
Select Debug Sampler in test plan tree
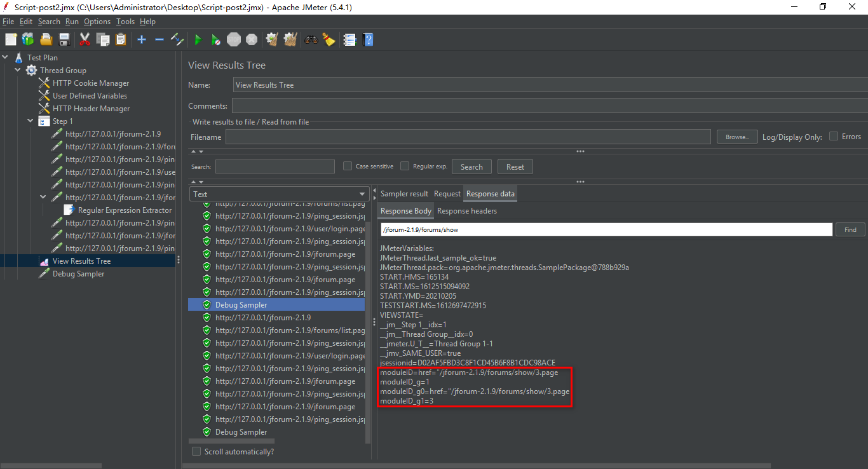click(x=78, y=273)
